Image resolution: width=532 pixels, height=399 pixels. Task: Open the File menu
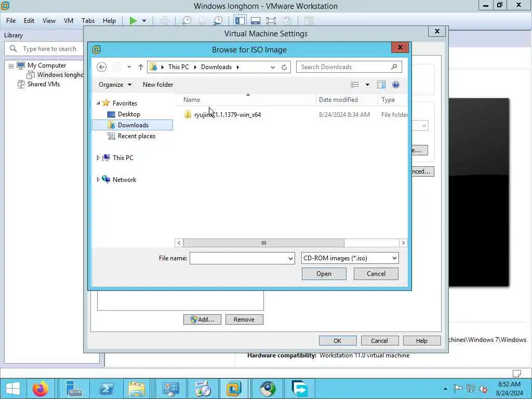tap(11, 21)
